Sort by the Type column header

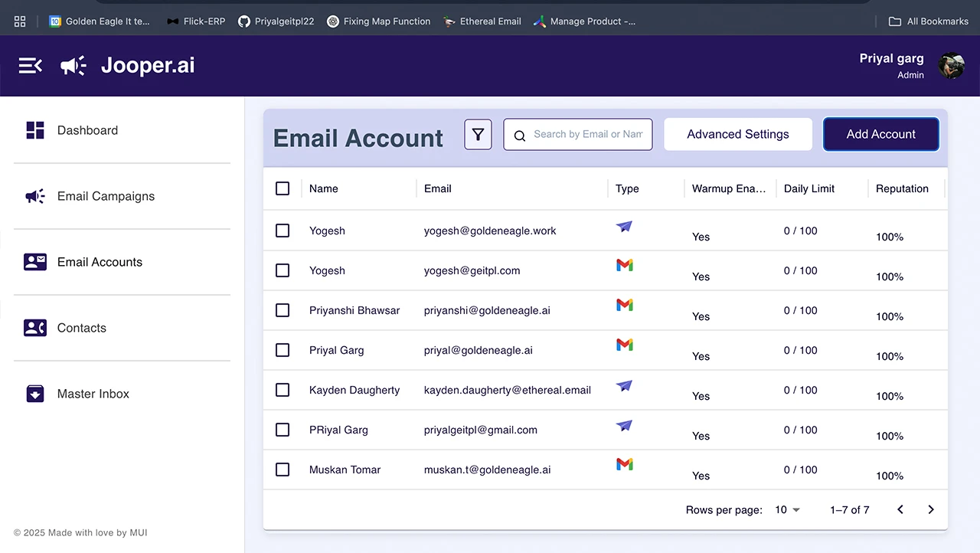click(x=627, y=188)
